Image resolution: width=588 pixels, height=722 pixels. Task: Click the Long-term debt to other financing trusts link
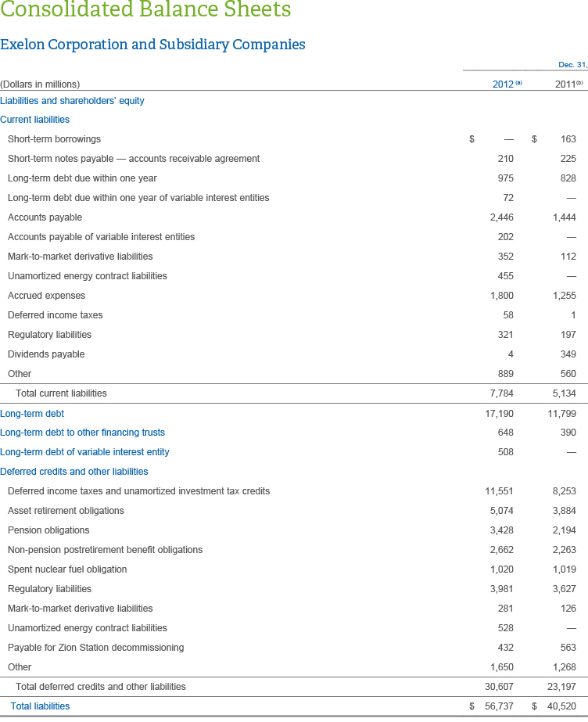click(x=82, y=433)
